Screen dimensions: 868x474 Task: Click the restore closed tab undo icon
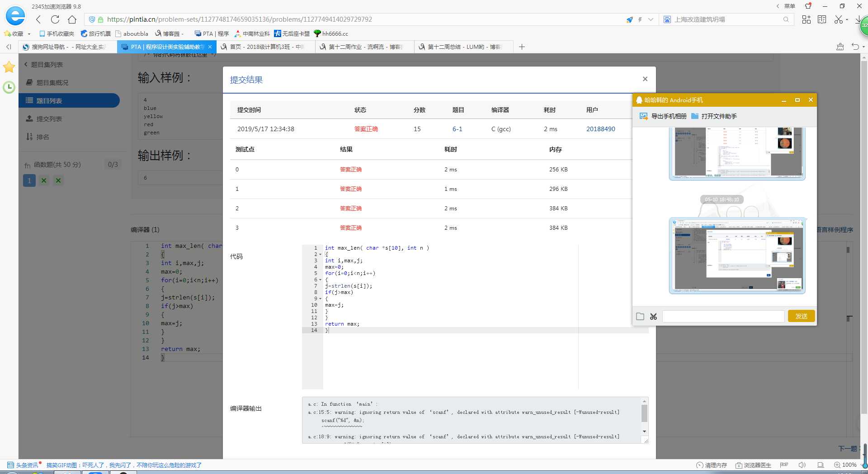pyautogui.click(x=855, y=47)
